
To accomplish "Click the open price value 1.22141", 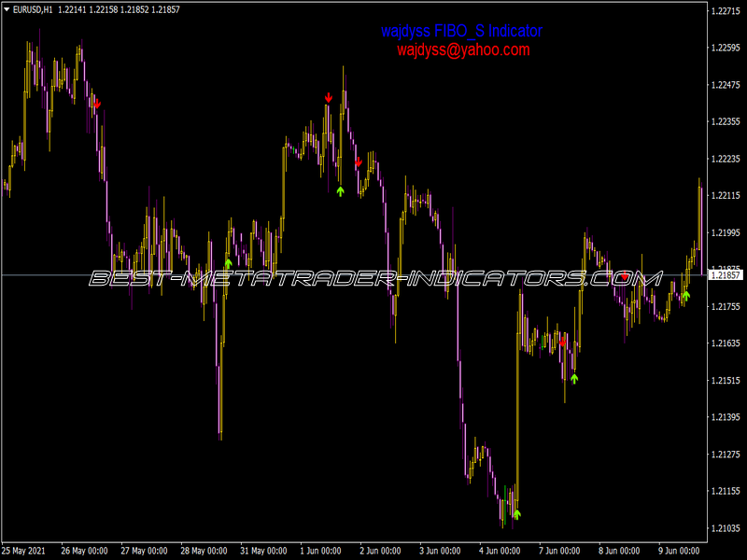I will coord(72,9).
